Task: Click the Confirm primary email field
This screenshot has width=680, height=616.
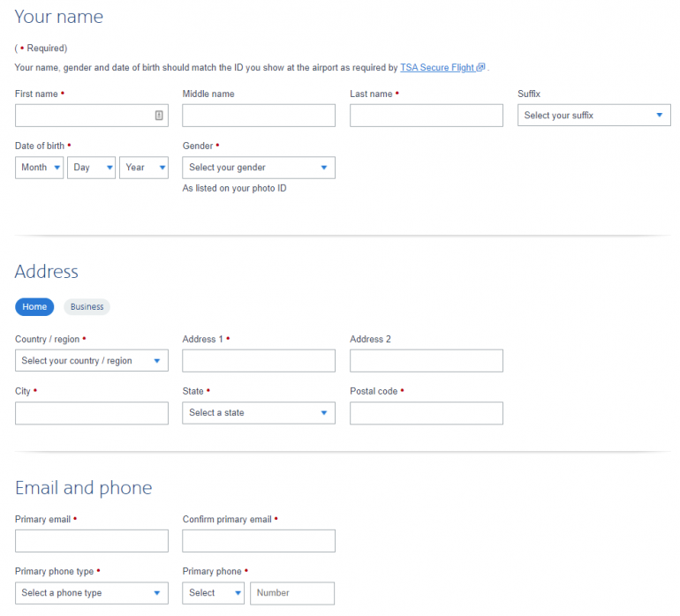Action: point(259,541)
